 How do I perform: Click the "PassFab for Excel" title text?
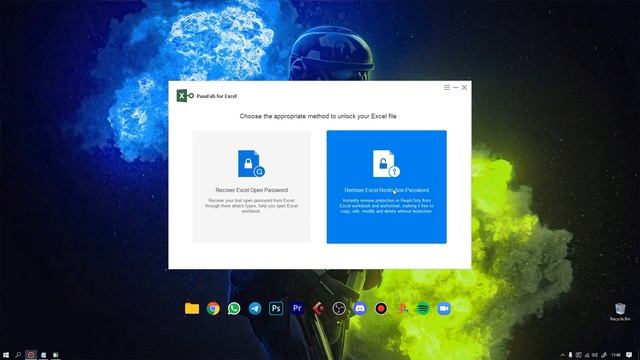pyautogui.click(x=217, y=96)
